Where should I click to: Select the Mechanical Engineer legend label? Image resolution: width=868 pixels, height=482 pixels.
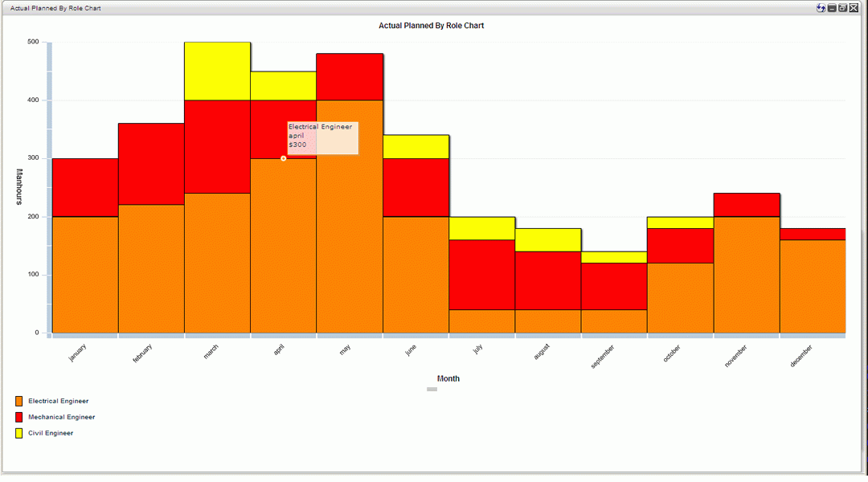pyautogui.click(x=61, y=417)
